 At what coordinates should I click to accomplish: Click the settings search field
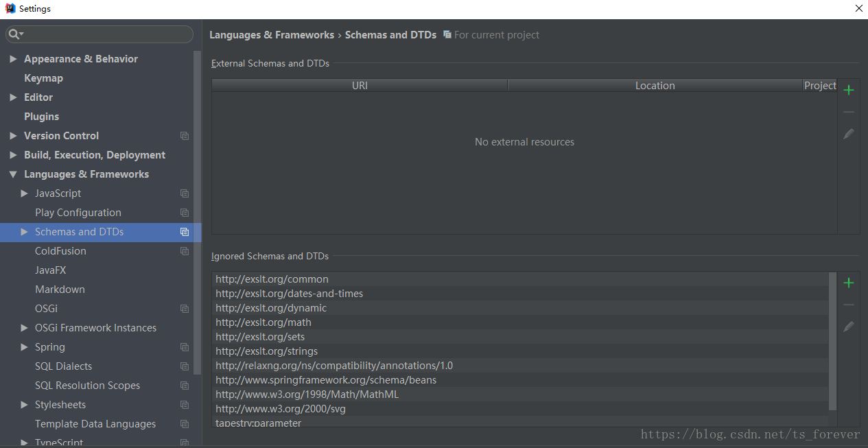(x=99, y=34)
